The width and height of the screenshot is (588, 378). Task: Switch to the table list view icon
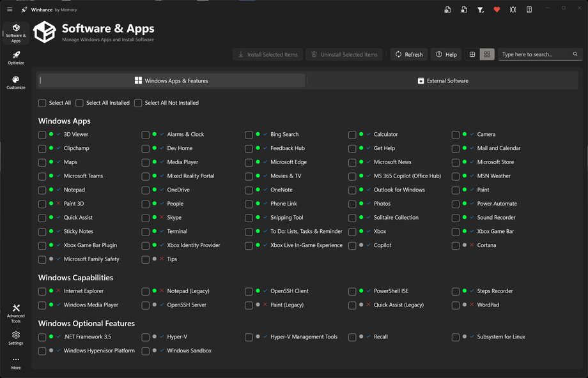point(472,54)
